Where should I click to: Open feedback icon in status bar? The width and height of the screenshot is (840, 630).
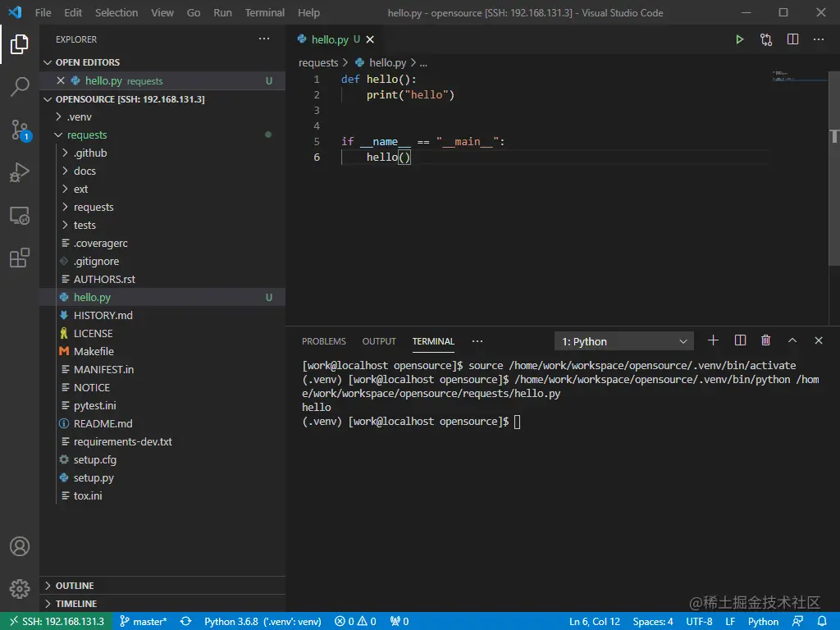(797, 622)
